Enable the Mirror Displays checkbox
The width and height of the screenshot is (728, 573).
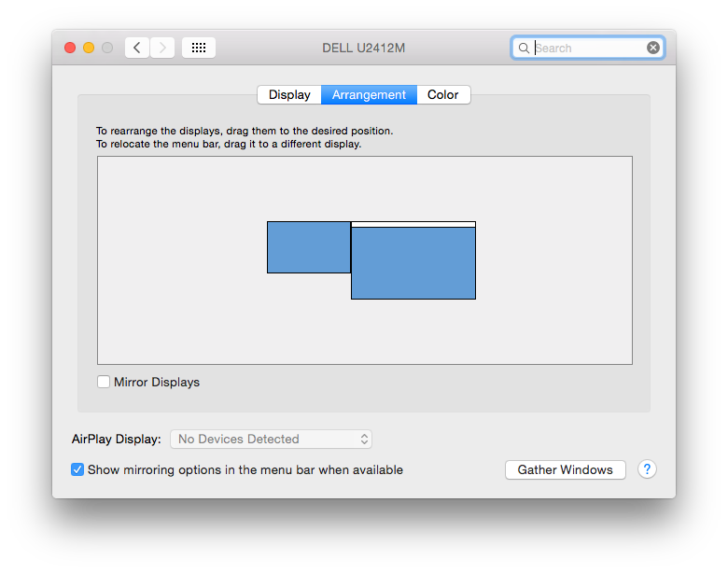(104, 382)
